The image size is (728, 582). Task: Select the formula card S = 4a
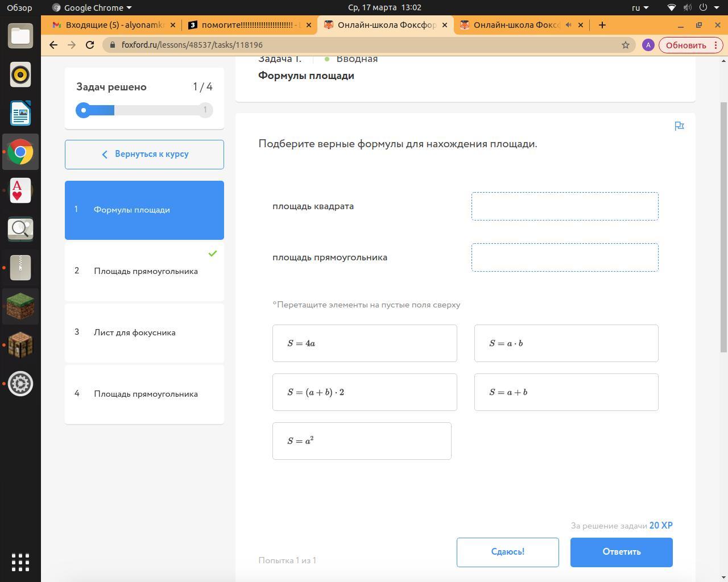click(365, 343)
